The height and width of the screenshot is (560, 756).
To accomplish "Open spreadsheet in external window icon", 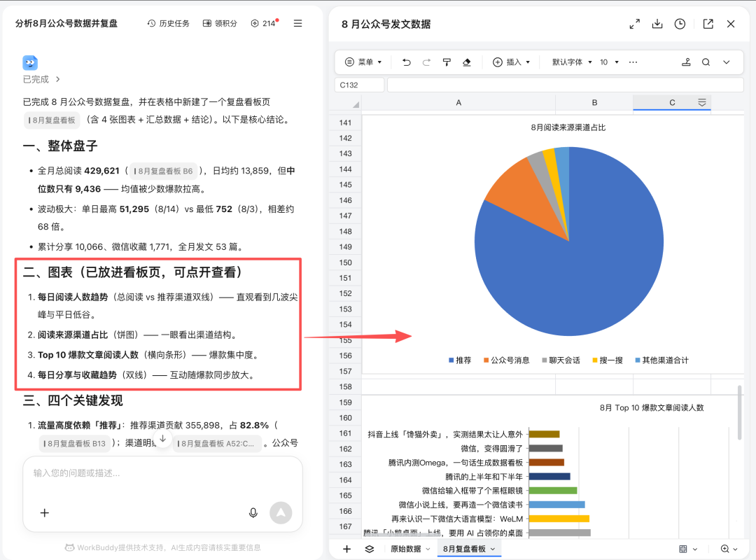I will pos(708,24).
